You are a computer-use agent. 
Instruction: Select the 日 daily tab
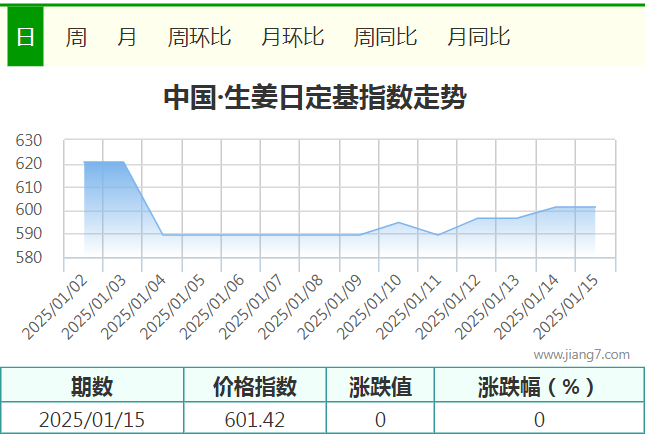tap(25, 36)
